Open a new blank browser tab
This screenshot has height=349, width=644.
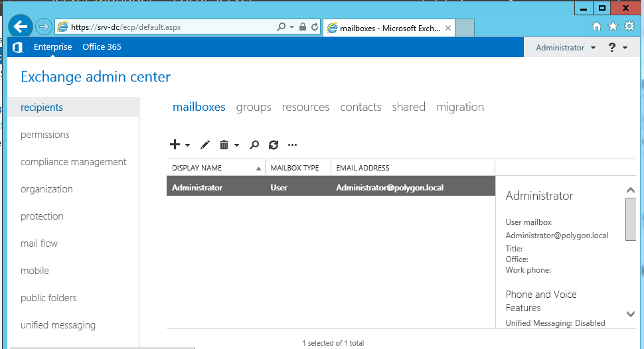465,28
